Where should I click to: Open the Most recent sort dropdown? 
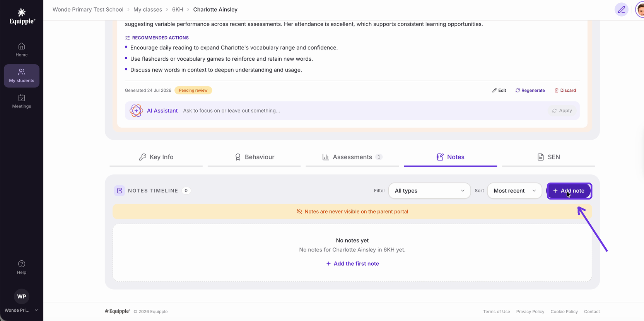(x=514, y=191)
